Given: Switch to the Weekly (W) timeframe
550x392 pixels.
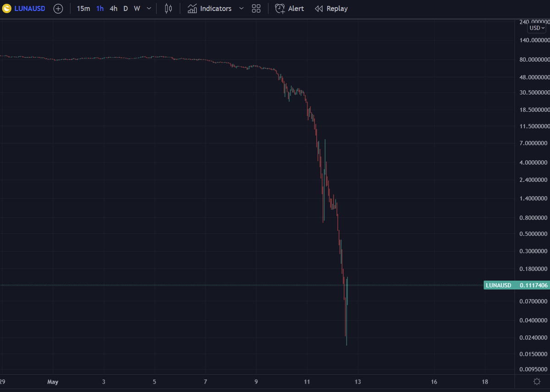Looking at the screenshot, I should click(x=137, y=9).
